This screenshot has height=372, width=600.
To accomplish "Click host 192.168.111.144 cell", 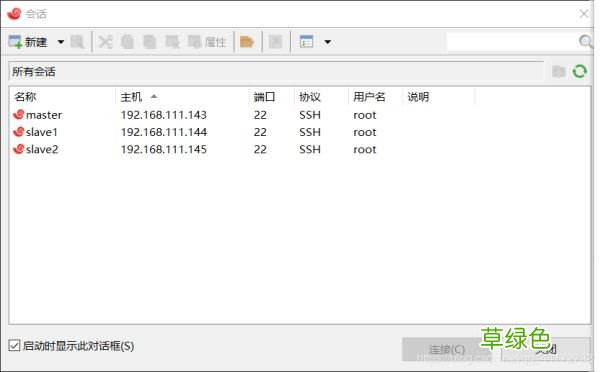I will click(164, 132).
